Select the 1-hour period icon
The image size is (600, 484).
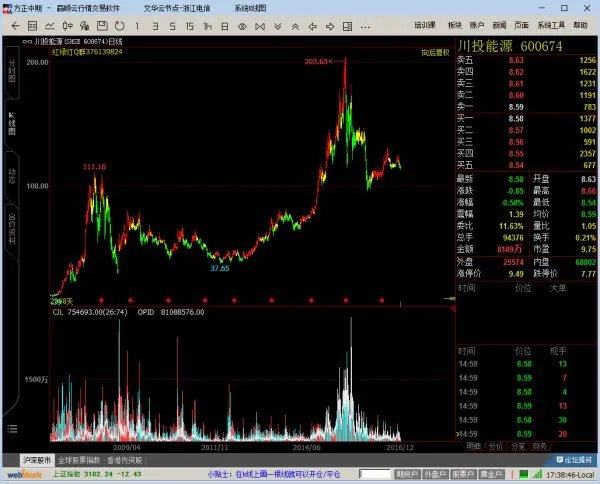(207, 26)
